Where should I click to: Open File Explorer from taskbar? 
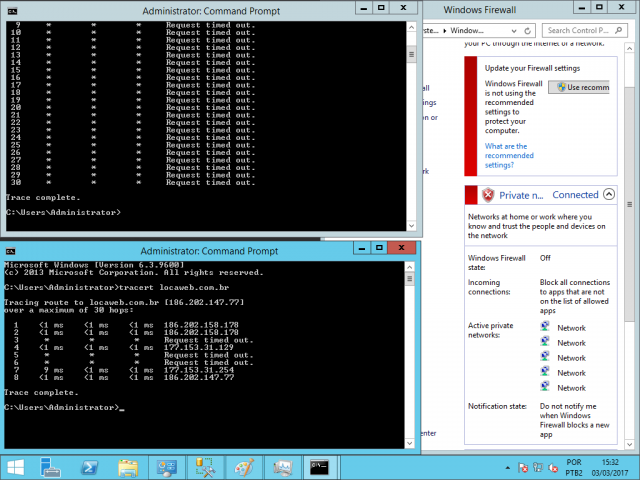(128, 468)
